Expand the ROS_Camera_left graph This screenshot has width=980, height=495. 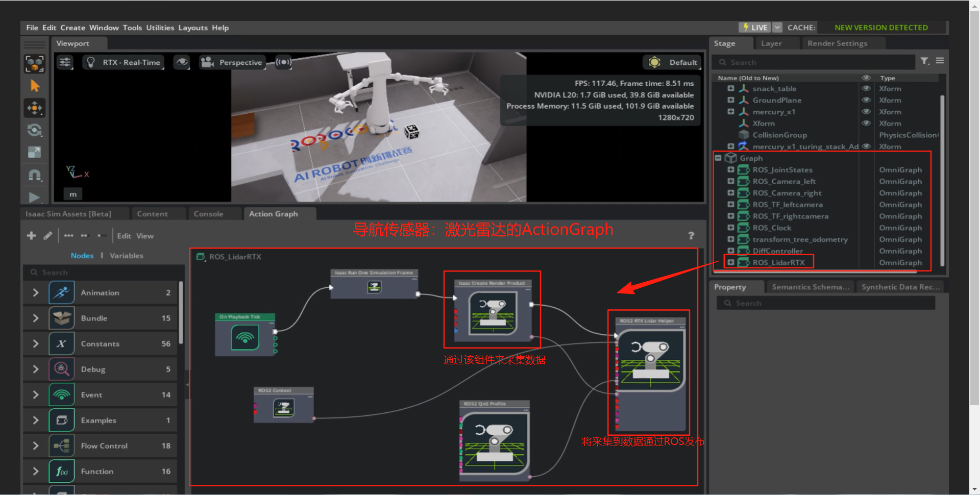[x=730, y=181]
